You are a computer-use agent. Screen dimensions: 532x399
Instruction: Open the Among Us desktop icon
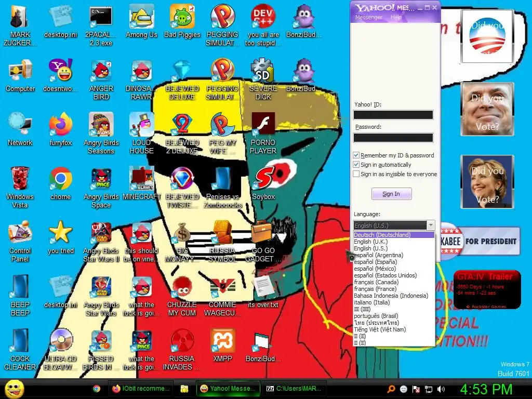pos(141,22)
